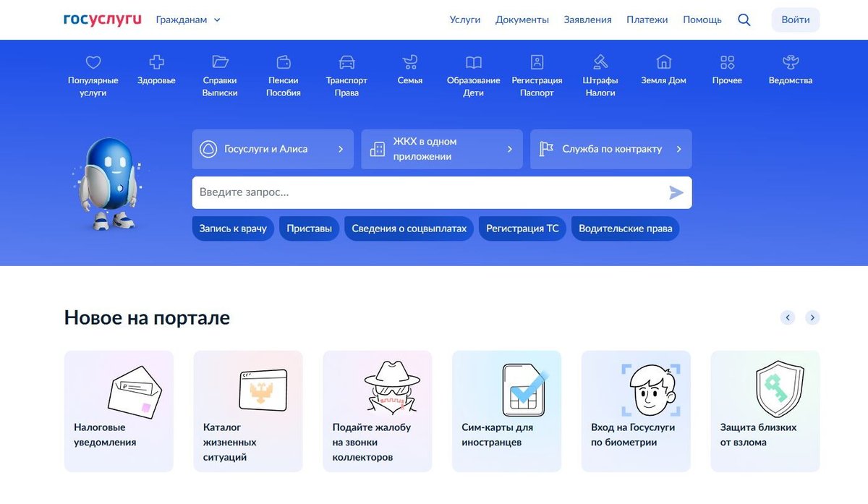
Task: Open the Налоговые уведомления card
Action: [119, 411]
